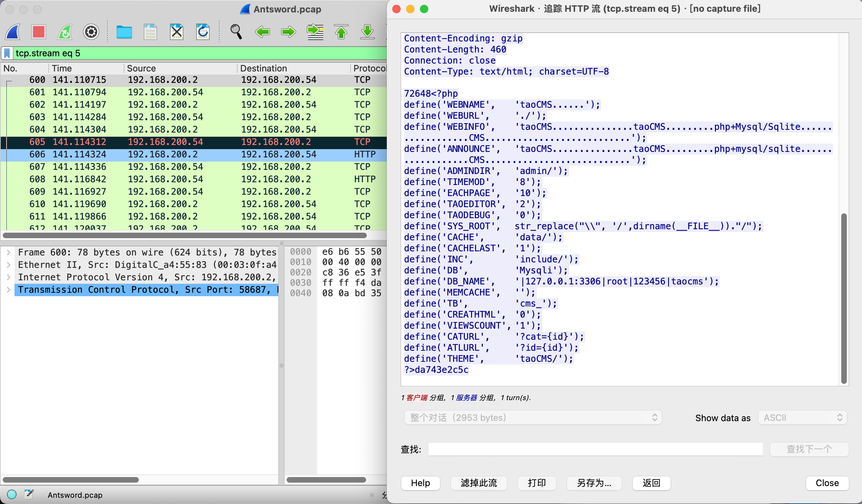Expand Transmission Control Protocol row
Screen dimensions: 862x504
point(9,290)
